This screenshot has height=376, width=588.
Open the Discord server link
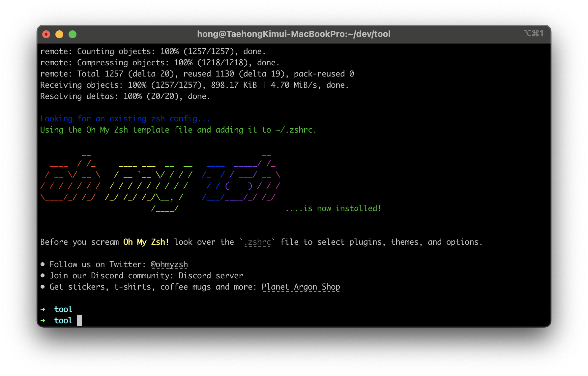pos(211,276)
